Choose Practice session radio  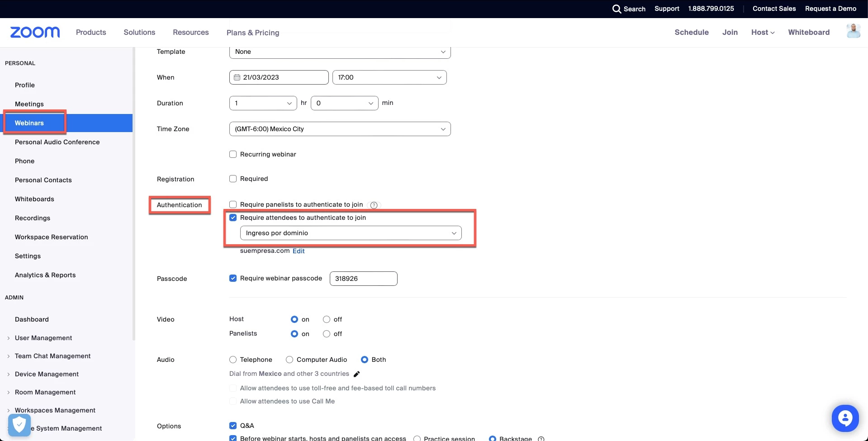[x=417, y=438]
